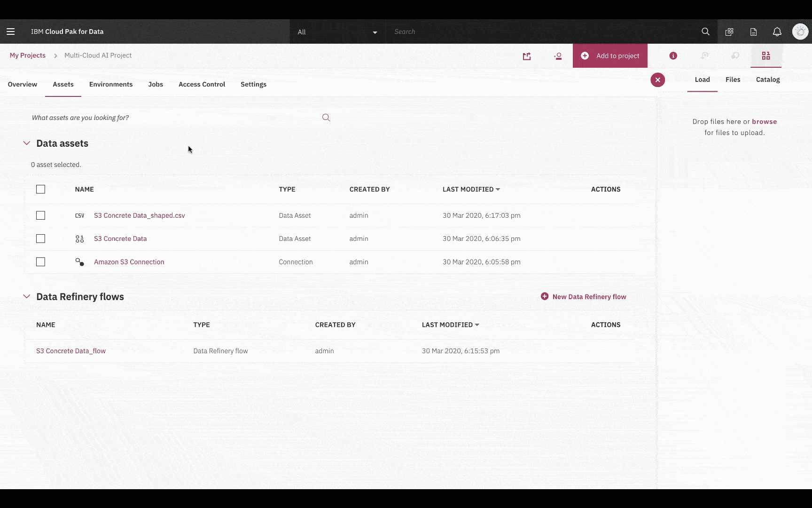The width and height of the screenshot is (812, 508).
Task: Click the TYPE column header in Data assets
Action: coord(287,189)
